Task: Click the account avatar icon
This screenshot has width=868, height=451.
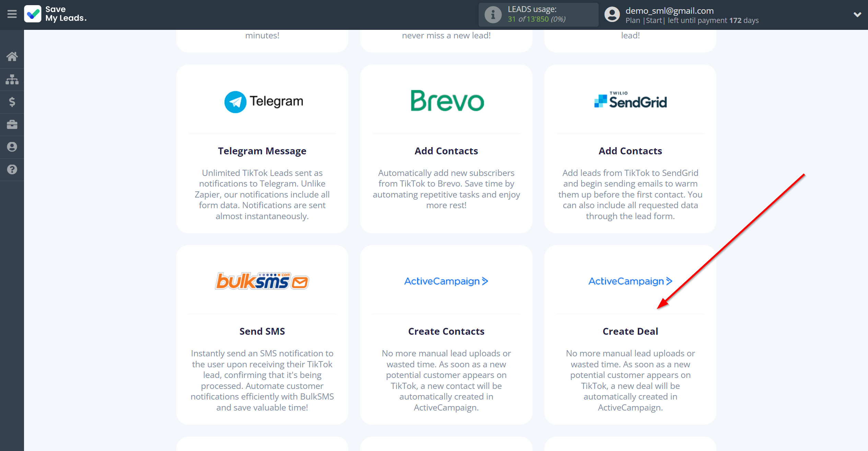Action: click(612, 14)
